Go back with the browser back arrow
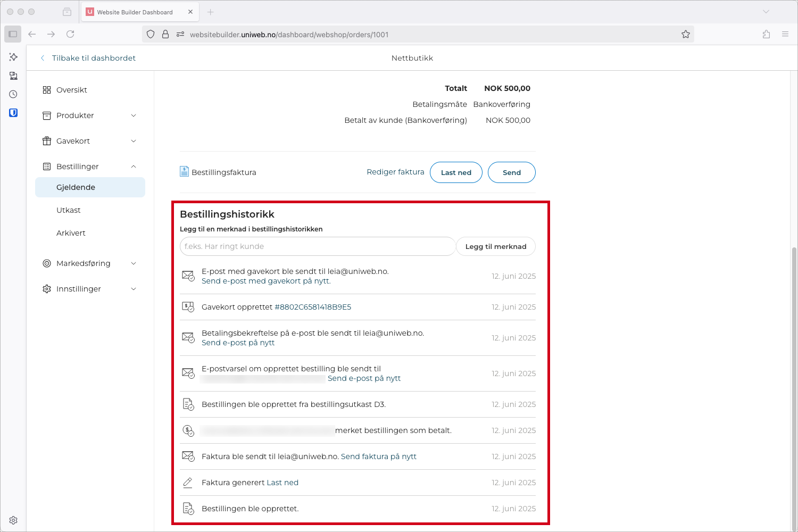The image size is (798, 532). [32, 34]
